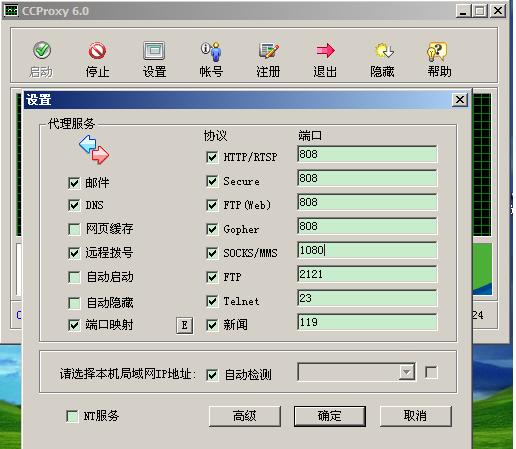Click the FTP(Web) port field
The width and height of the screenshot is (516, 449).
(x=367, y=202)
